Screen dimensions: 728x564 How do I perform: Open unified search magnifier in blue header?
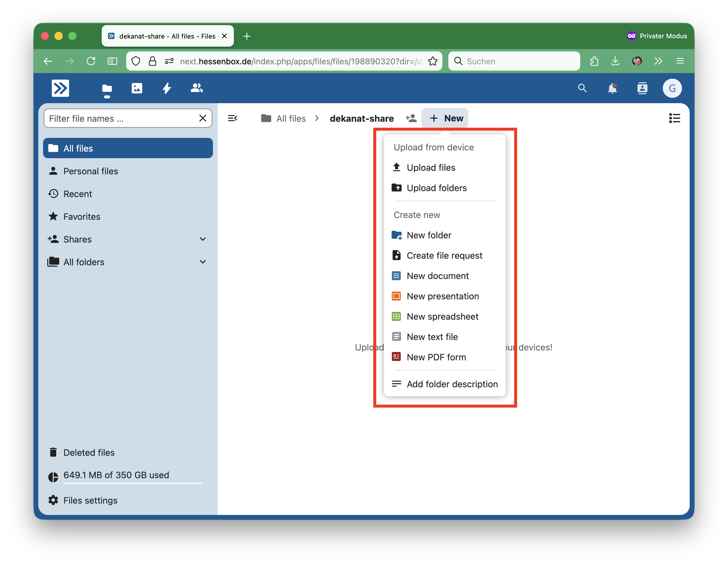[x=582, y=88]
